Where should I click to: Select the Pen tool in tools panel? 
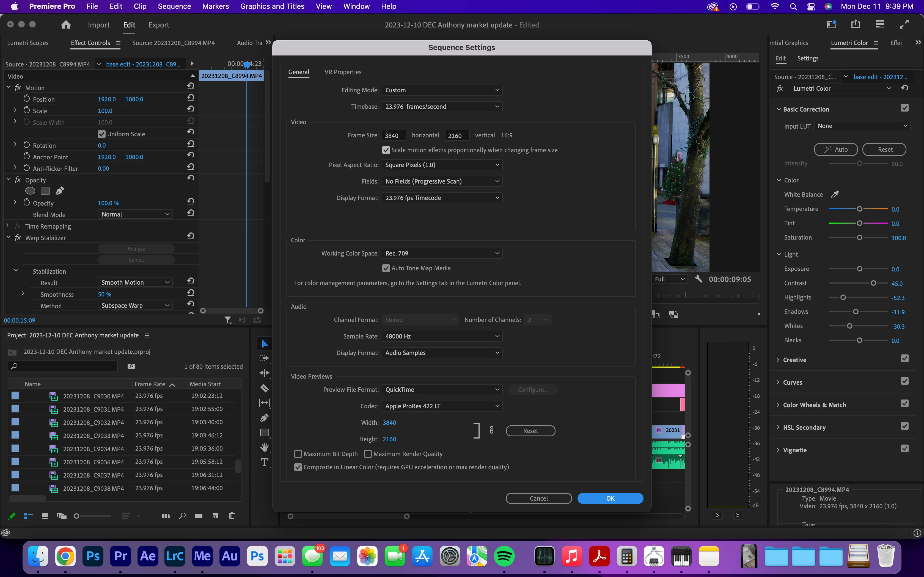click(x=264, y=418)
